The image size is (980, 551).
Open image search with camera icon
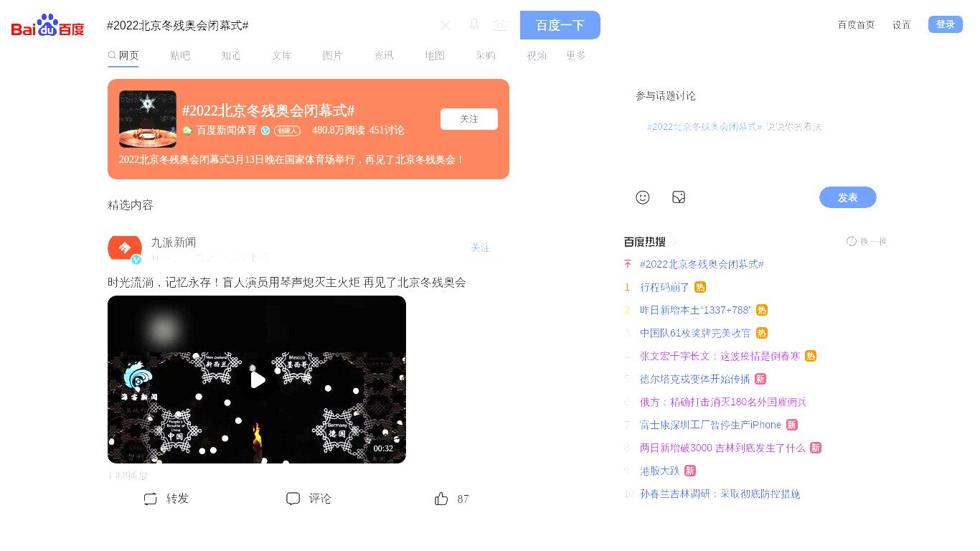coord(500,25)
